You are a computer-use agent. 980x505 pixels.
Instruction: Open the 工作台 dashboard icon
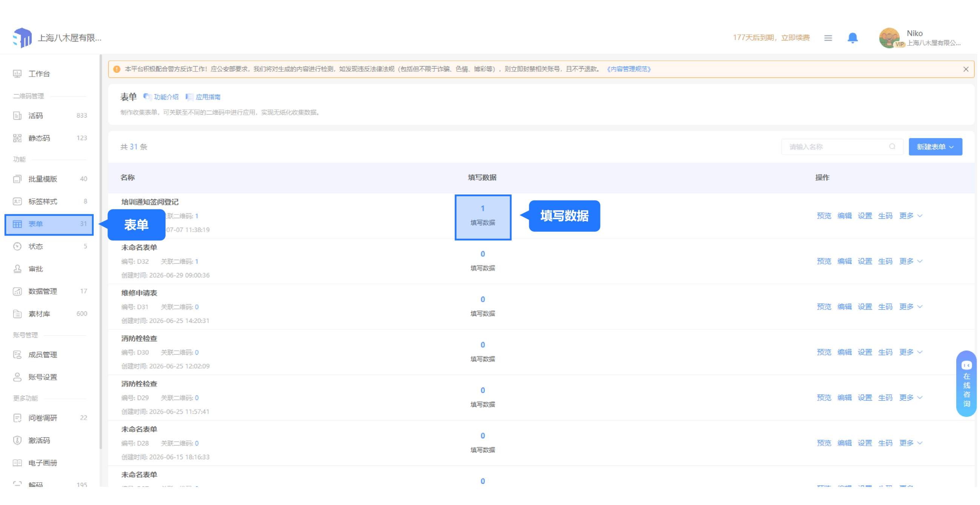[x=17, y=74]
